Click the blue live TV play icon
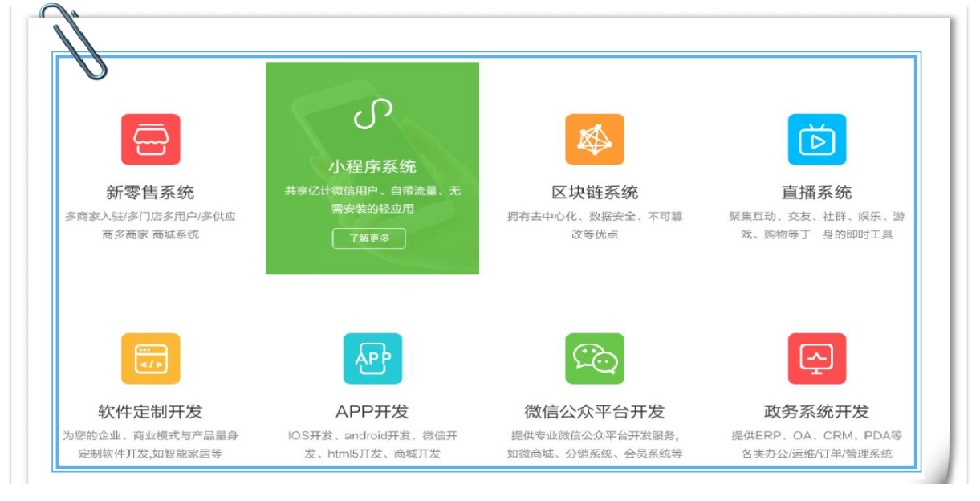 817,140
